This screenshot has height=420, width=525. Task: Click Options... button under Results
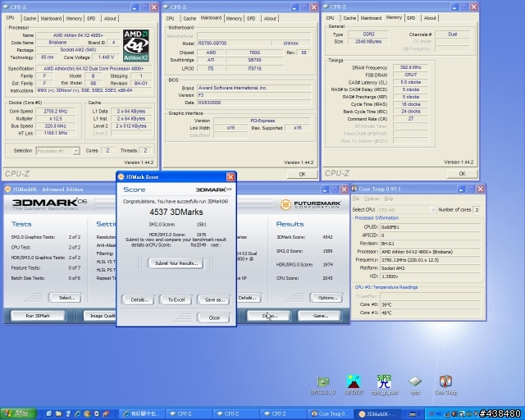click(327, 298)
